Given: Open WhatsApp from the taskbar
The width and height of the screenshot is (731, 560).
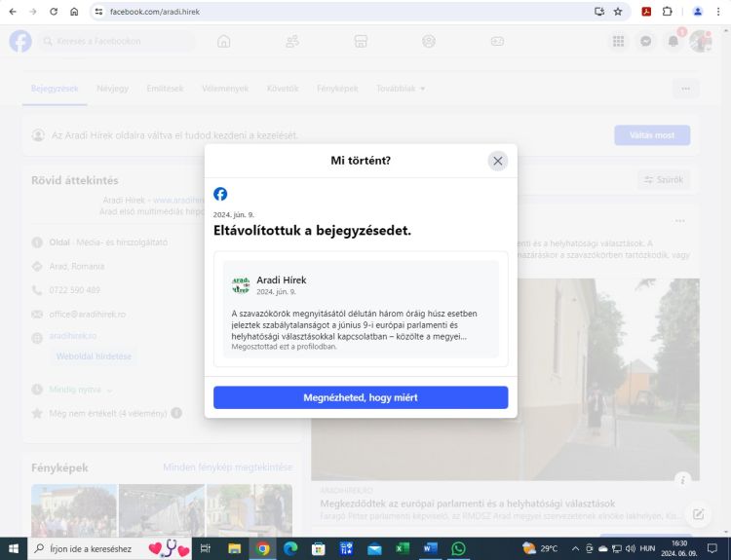Looking at the screenshot, I should click(x=458, y=548).
